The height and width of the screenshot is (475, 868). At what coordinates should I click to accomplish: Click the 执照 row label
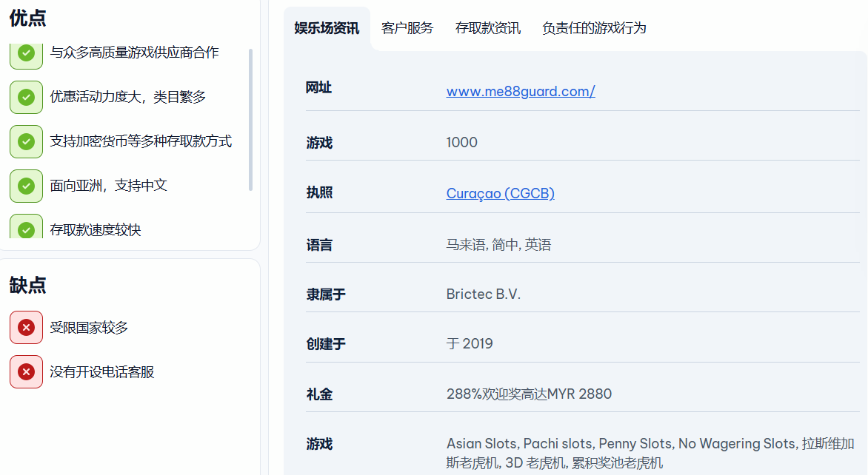[x=319, y=192]
